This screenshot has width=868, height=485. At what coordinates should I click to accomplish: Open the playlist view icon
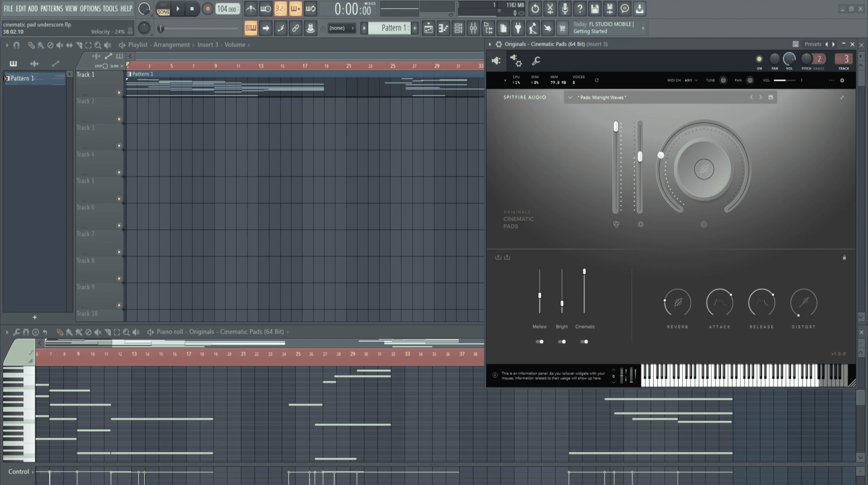(x=429, y=28)
